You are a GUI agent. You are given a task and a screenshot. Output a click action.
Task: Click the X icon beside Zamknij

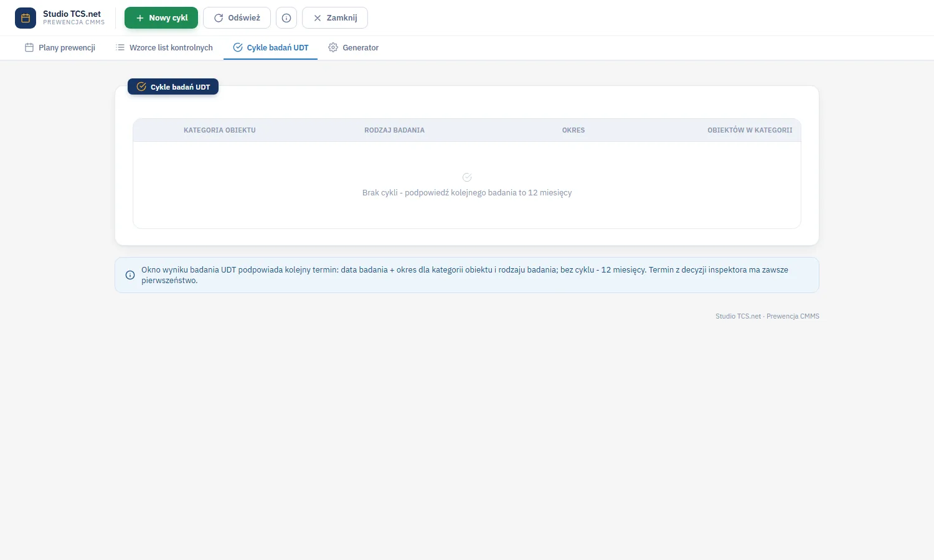tap(318, 18)
